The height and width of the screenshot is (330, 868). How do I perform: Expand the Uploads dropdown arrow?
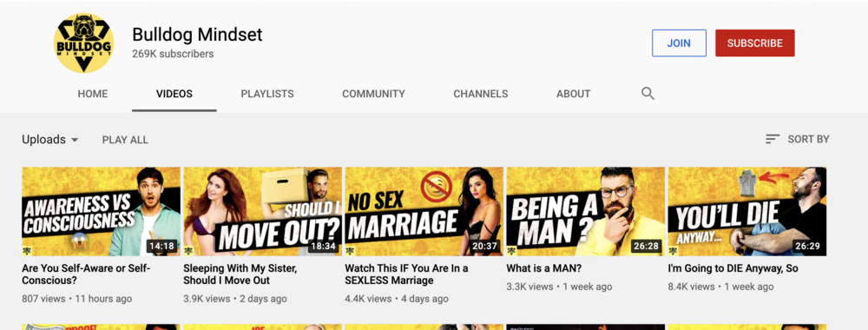click(x=75, y=140)
